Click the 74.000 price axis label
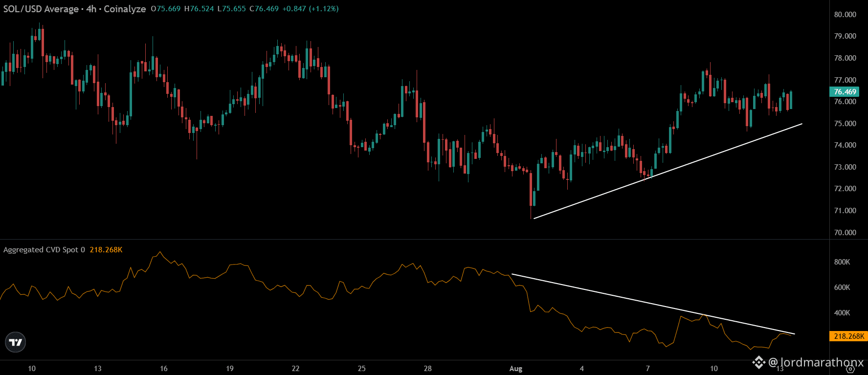The height and width of the screenshot is (375, 868). point(845,145)
